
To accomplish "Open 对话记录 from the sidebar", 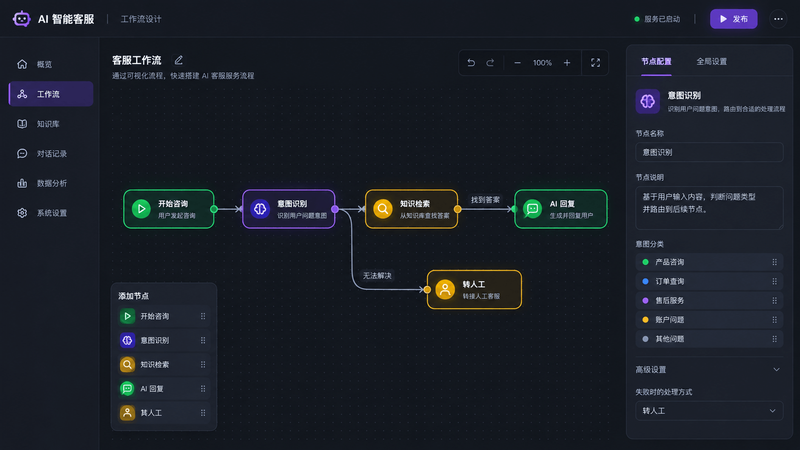I will pyautogui.click(x=51, y=154).
